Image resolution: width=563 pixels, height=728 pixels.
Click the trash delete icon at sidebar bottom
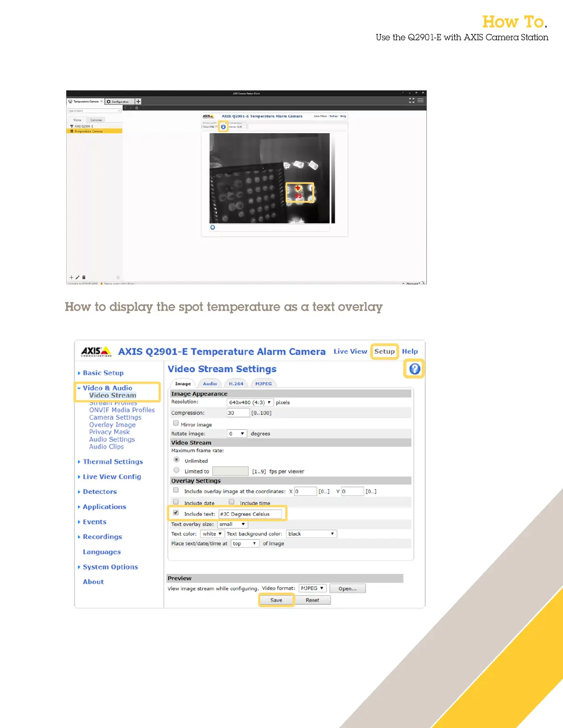[84, 277]
